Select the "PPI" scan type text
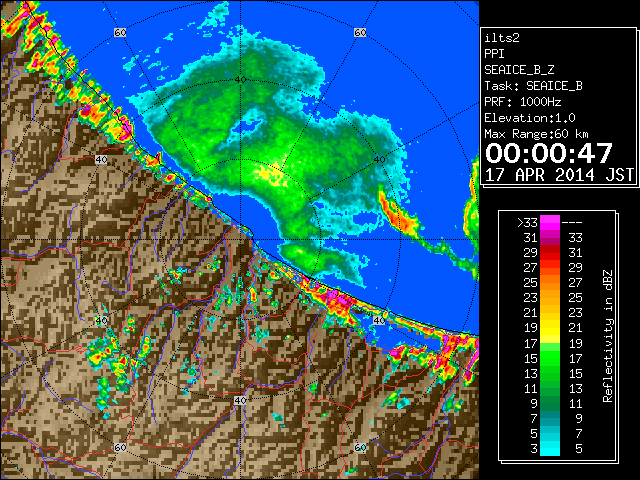The height and width of the screenshot is (480, 640). (x=494, y=54)
